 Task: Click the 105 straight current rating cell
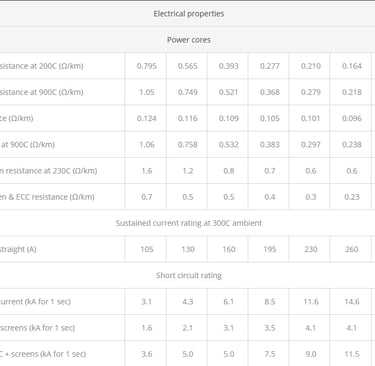[146, 249]
